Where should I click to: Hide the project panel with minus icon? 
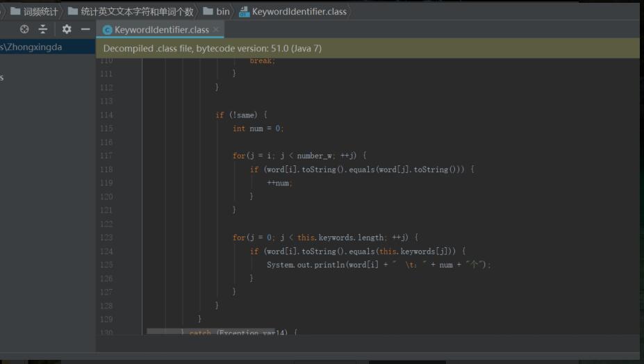pyautogui.click(x=85, y=29)
